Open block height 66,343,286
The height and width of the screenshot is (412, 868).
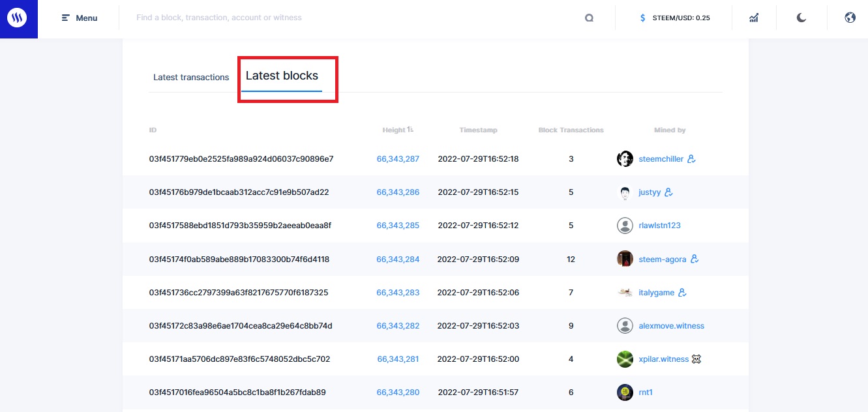[398, 192]
